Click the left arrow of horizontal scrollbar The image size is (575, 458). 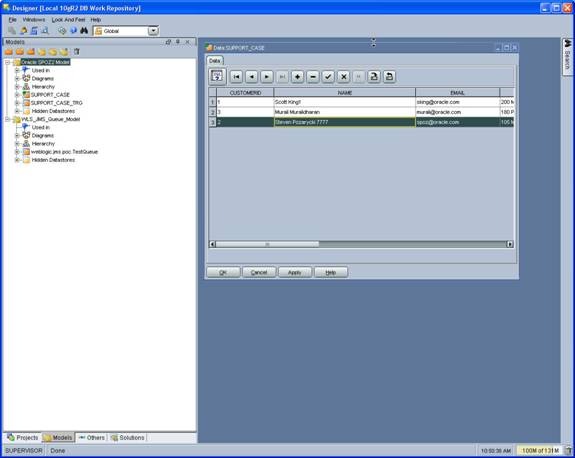(x=212, y=244)
